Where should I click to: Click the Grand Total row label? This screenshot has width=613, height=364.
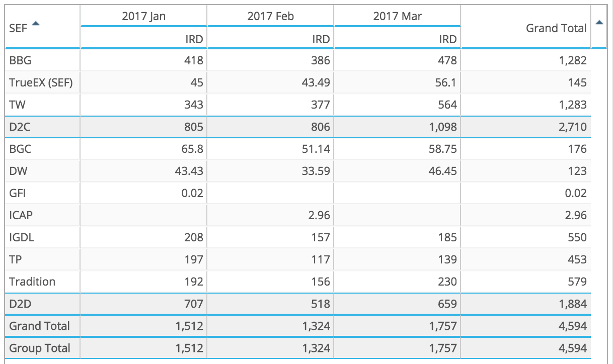click(x=39, y=326)
